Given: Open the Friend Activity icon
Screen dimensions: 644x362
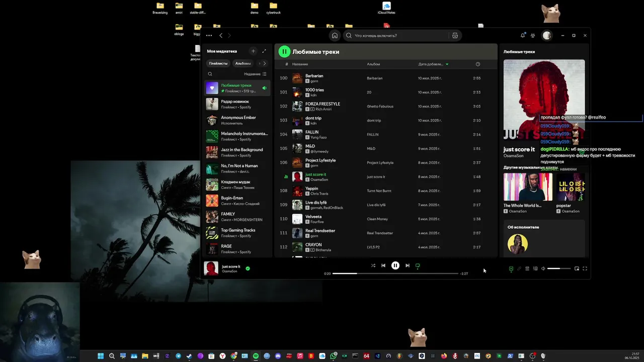Looking at the screenshot, I should 533,36.
